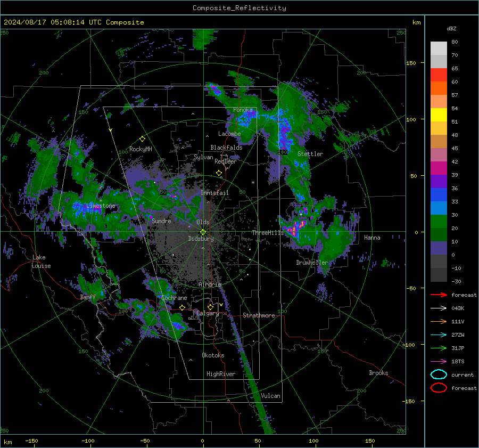
Task: Click the Olds city label
Action: (x=203, y=222)
